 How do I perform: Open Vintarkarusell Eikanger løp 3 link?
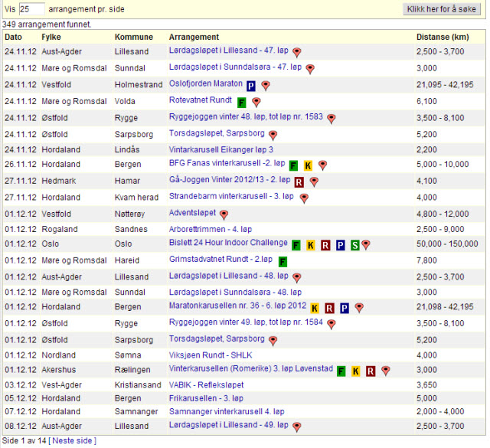click(x=221, y=149)
